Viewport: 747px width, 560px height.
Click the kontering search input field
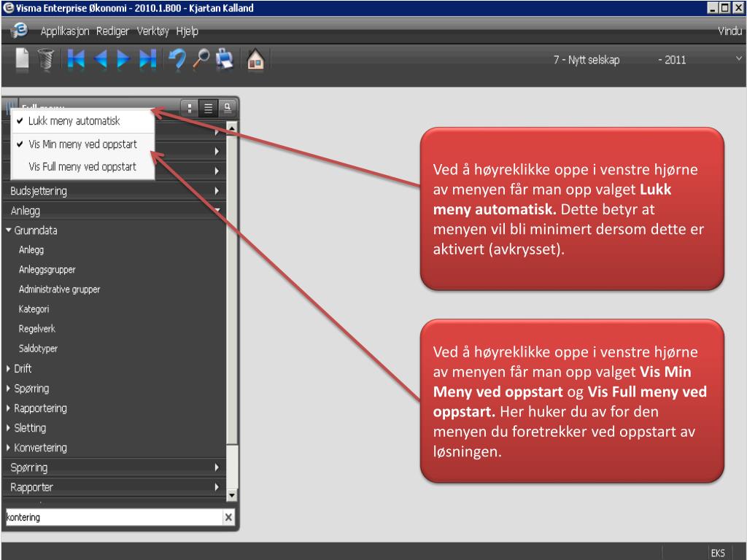115,517
